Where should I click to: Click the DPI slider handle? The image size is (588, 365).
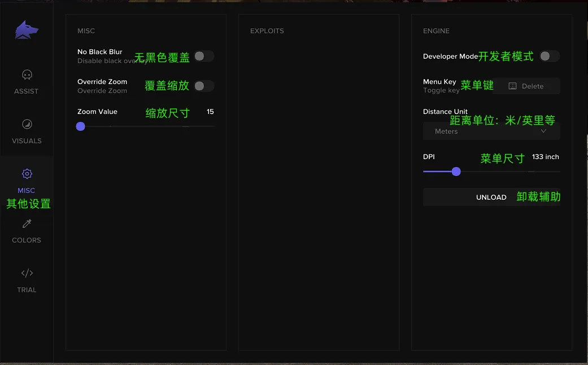tap(456, 171)
